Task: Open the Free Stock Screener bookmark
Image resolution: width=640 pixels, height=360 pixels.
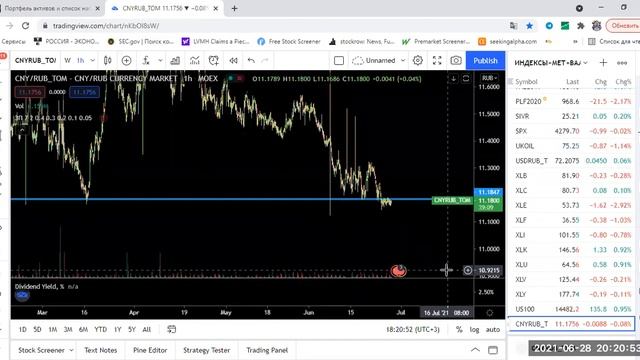Action: point(289,41)
